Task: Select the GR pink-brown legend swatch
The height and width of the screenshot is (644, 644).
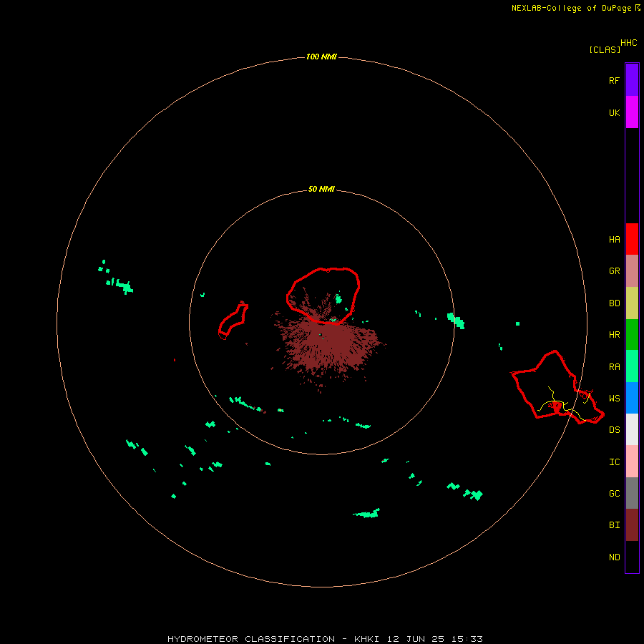Action: [x=632, y=271]
